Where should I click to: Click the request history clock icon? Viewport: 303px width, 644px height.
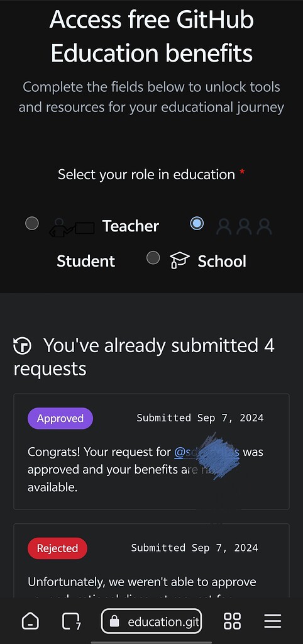[x=22, y=345]
